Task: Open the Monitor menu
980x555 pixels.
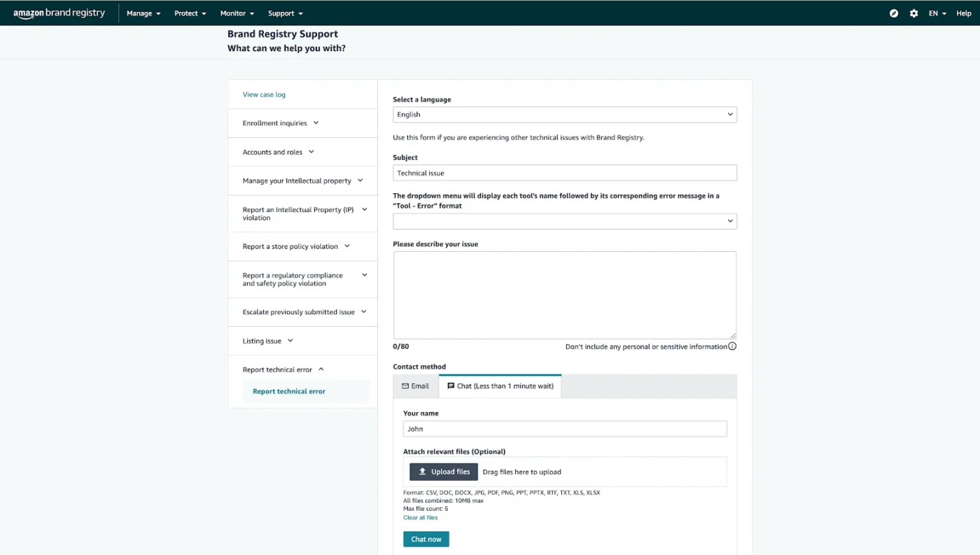Action: click(x=237, y=13)
